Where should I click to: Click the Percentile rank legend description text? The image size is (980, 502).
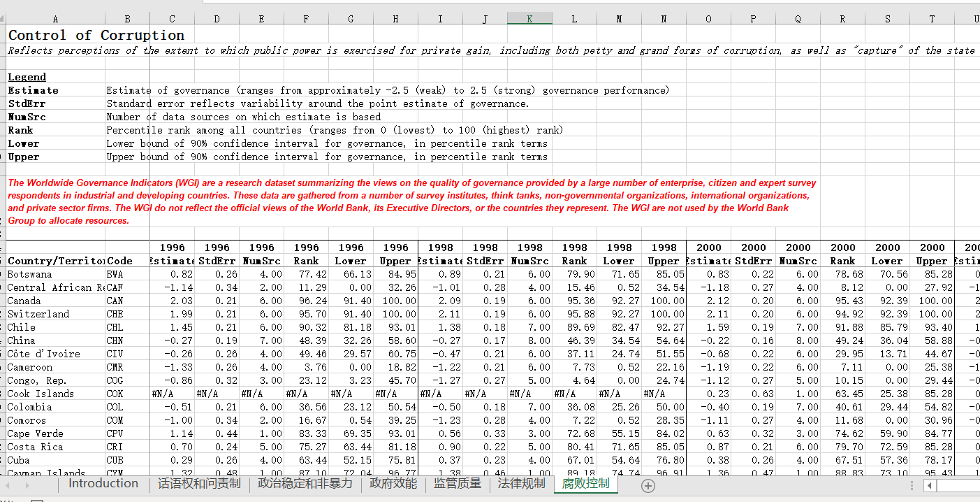335,130
